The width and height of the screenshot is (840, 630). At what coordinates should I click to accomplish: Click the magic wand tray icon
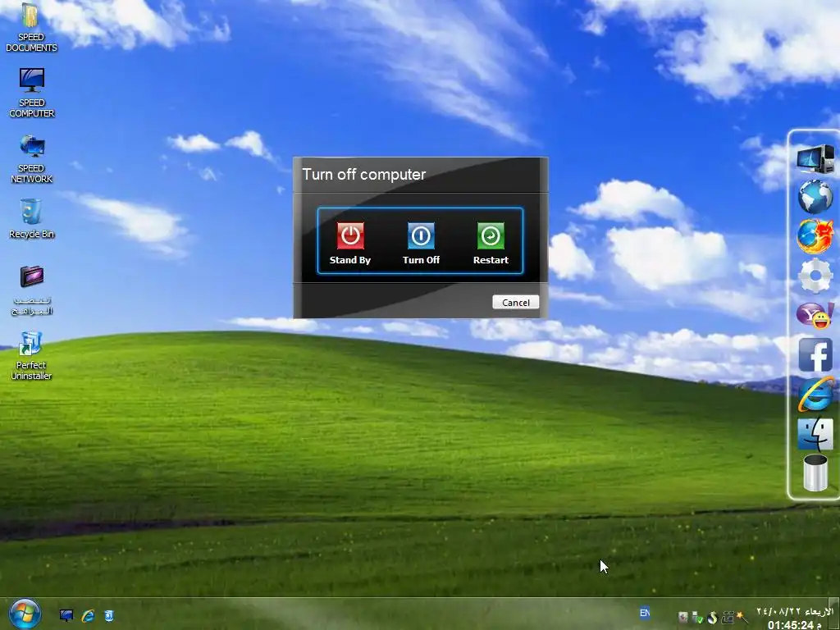pos(742,617)
